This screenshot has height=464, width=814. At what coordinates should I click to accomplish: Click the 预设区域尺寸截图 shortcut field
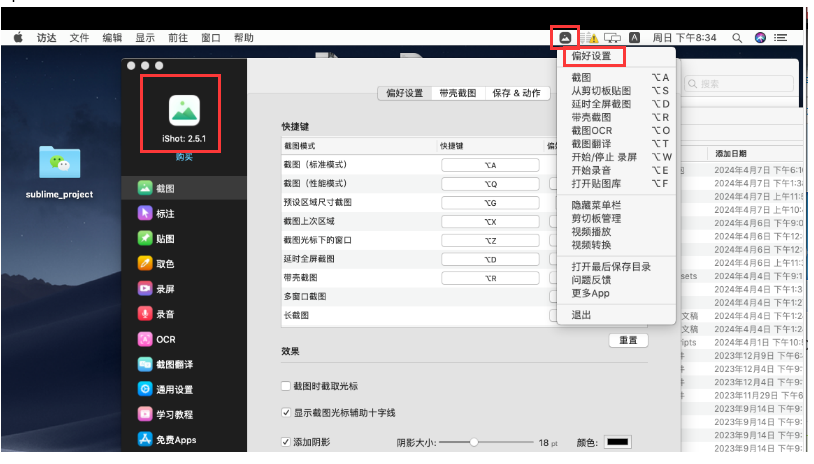coord(490,203)
